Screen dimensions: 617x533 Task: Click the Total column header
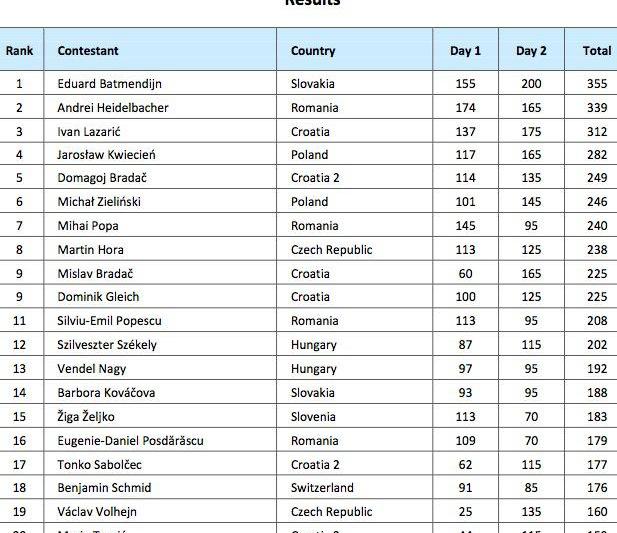point(597,50)
